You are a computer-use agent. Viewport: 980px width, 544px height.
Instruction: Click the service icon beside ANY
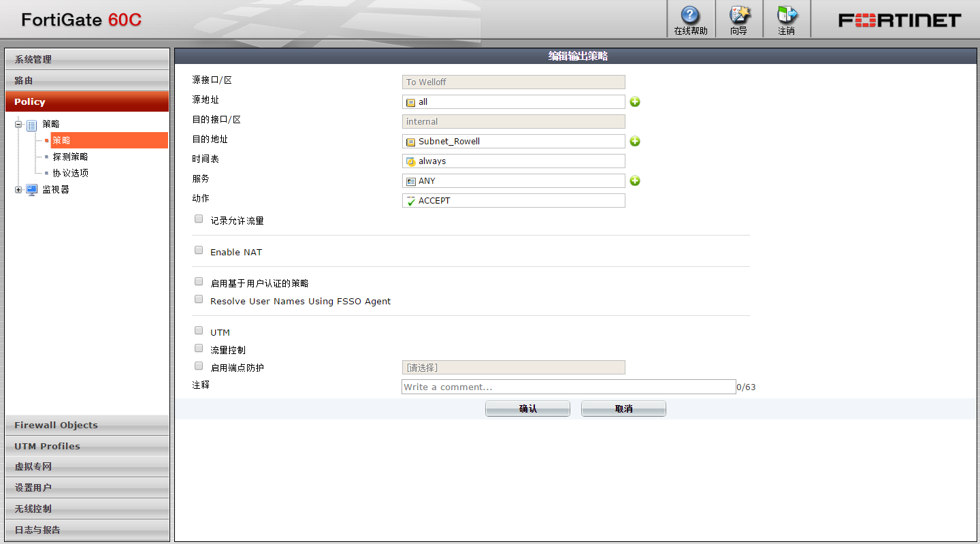(x=410, y=182)
